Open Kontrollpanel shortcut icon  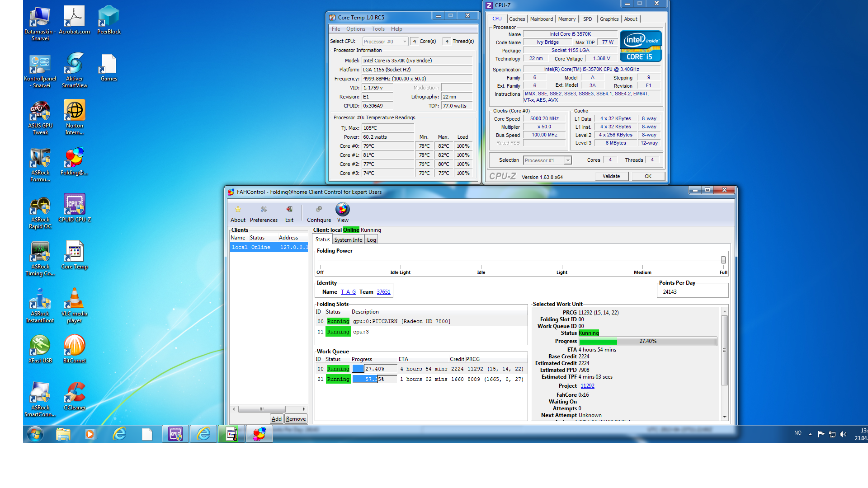point(40,70)
